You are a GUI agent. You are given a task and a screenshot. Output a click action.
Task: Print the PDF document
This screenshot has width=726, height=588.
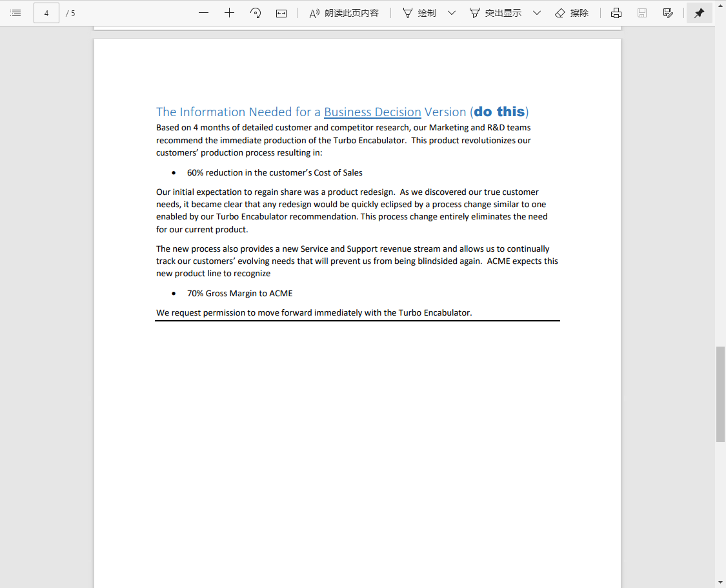coord(616,12)
